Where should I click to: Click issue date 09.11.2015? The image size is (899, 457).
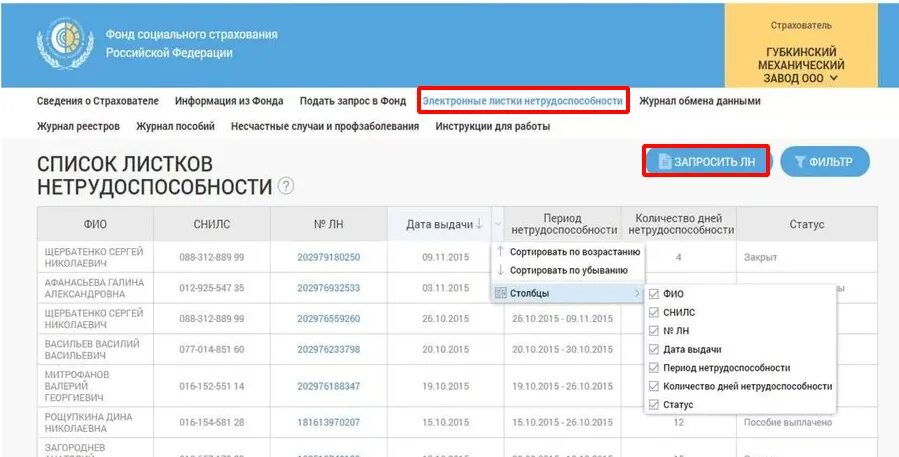[x=445, y=257]
